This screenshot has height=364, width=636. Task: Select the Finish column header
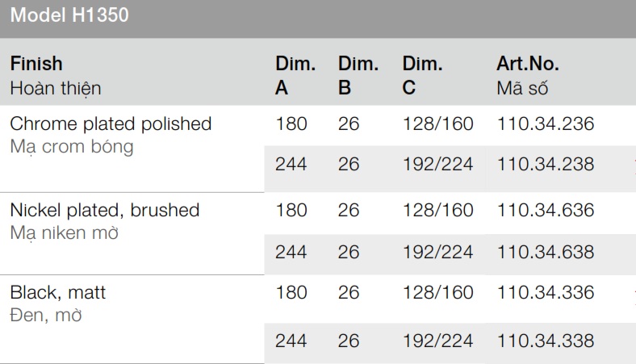36,64
